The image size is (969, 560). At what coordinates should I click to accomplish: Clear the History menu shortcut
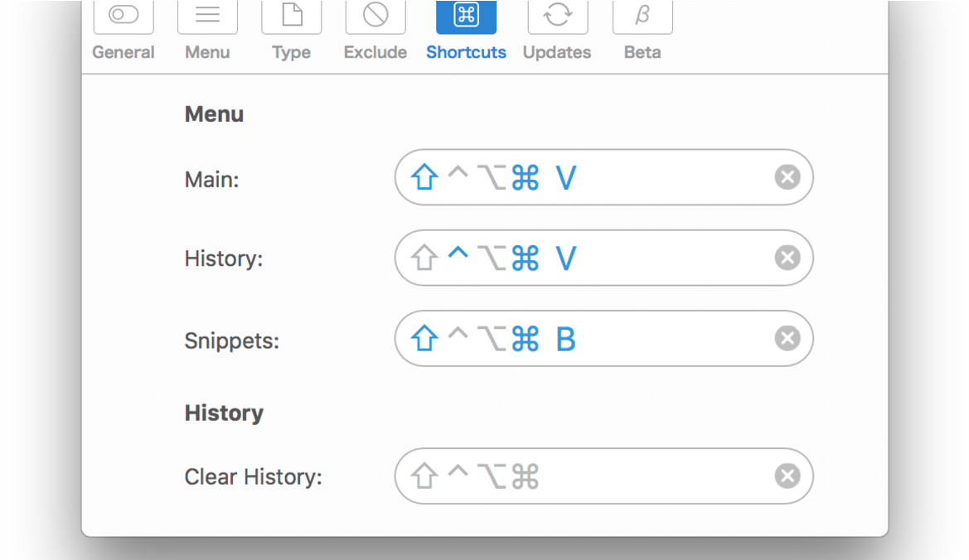click(787, 258)
